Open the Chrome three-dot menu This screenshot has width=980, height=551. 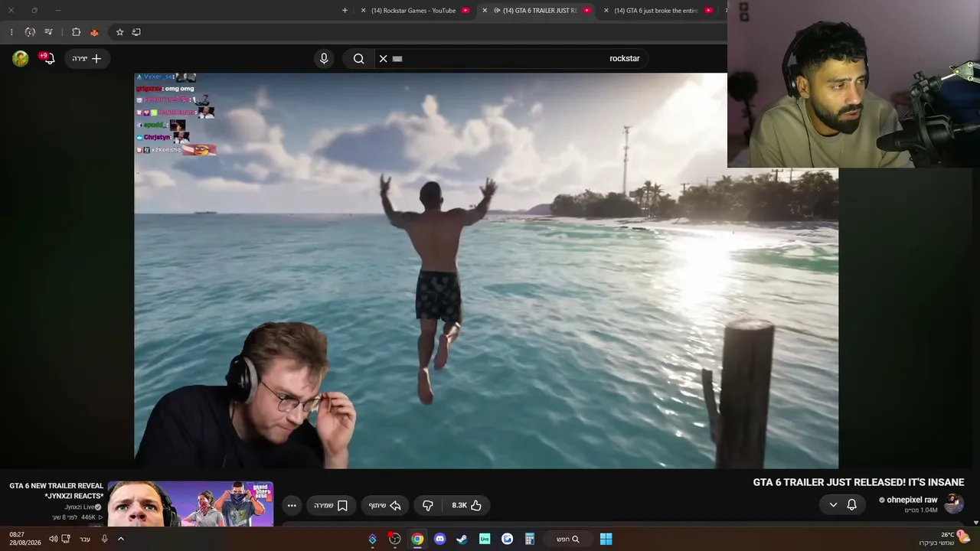11,32
